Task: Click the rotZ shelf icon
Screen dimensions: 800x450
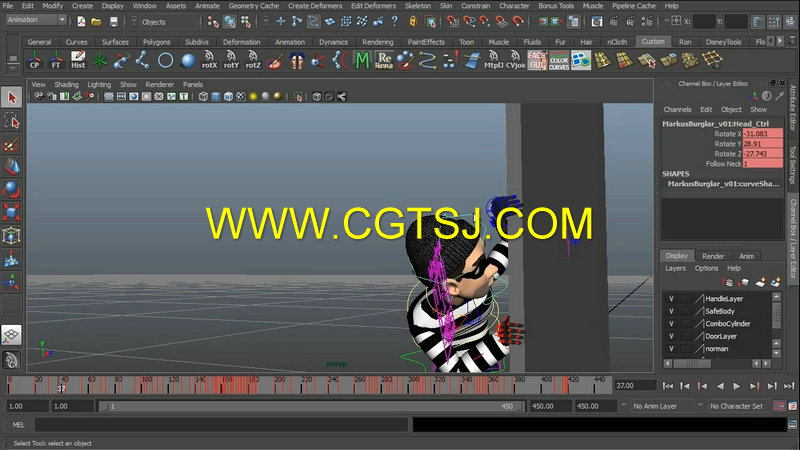Action: click(253, 60)
